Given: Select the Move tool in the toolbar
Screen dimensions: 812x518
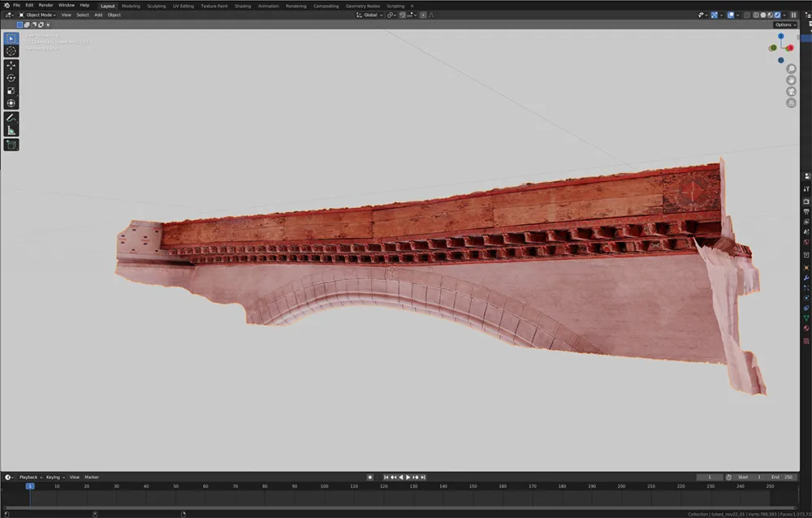Looking at the screenshot, I should pyautogui.click(x=11, y=65).
